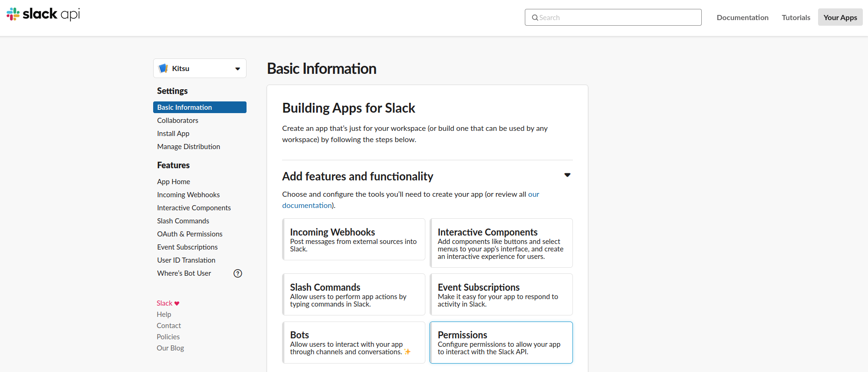The image size is (868, 372).
Task: Click Where's Bot User in sidebar
Action: 184,273
